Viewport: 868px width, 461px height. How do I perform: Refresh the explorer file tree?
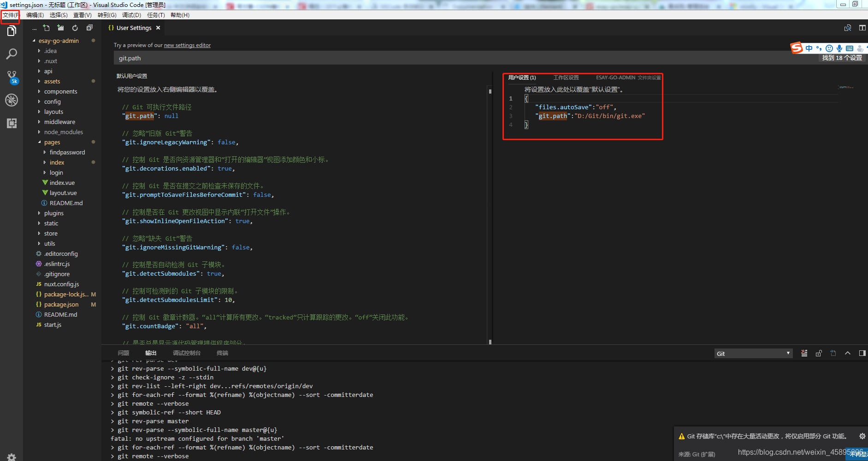tap(75, 28)
